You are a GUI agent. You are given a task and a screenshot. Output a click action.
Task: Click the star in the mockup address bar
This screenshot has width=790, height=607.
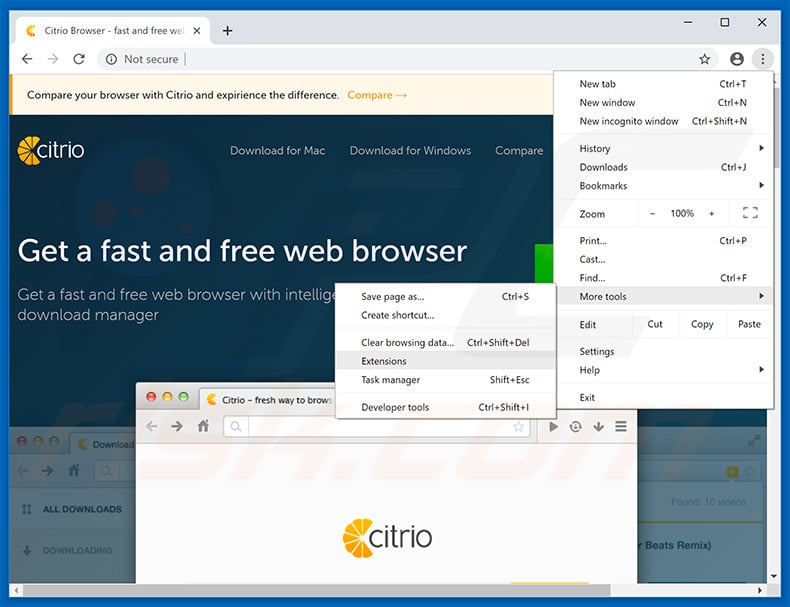pyautogui.click(x=518, y=427)
